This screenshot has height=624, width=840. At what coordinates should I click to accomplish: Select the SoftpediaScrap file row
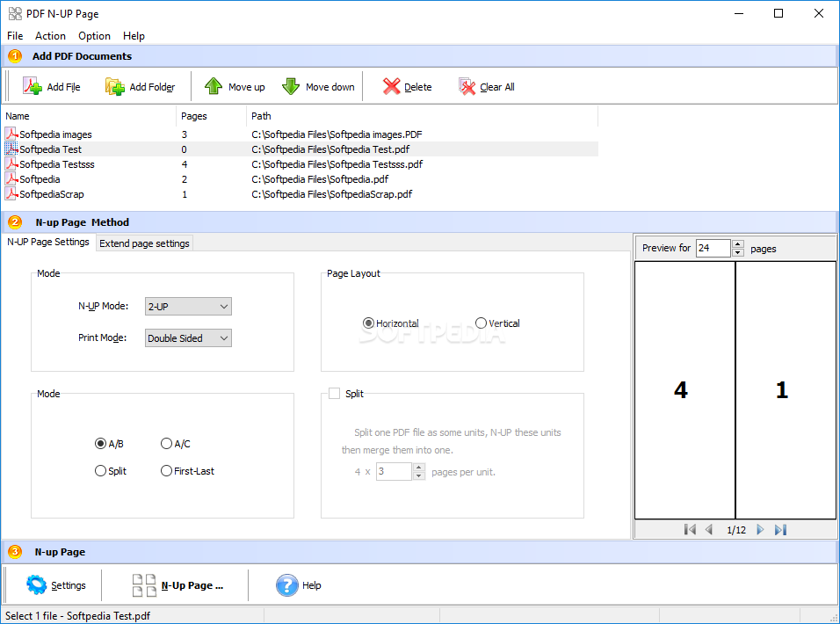(x=300, y=194)
